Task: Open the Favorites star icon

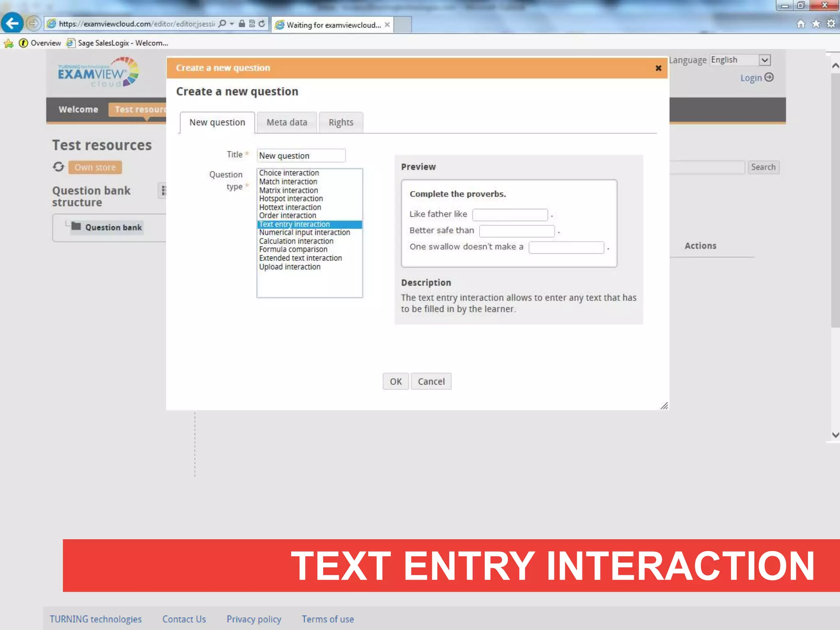Action: 816,24
